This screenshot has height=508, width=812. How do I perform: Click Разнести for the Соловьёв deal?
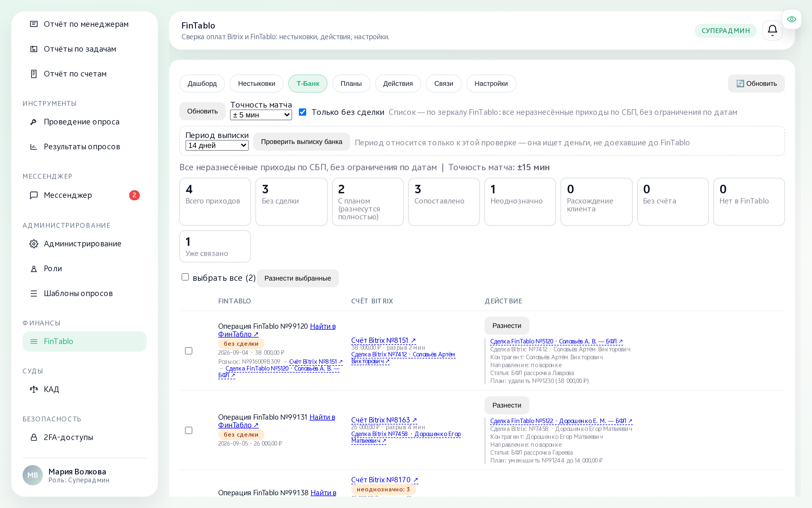507,326
